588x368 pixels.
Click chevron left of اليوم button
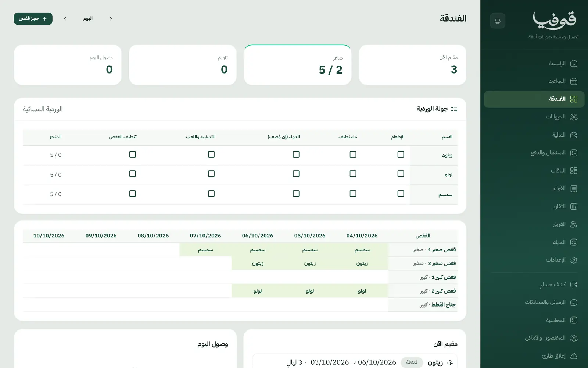point(65,19)
